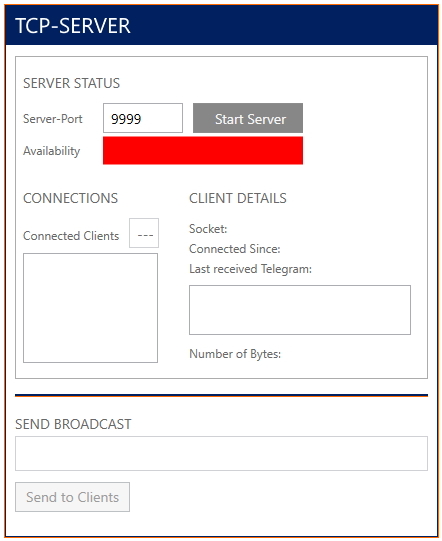Click the Send to Clients button
The height and width of the screenshot is (541, 442).
pos(72,497)
